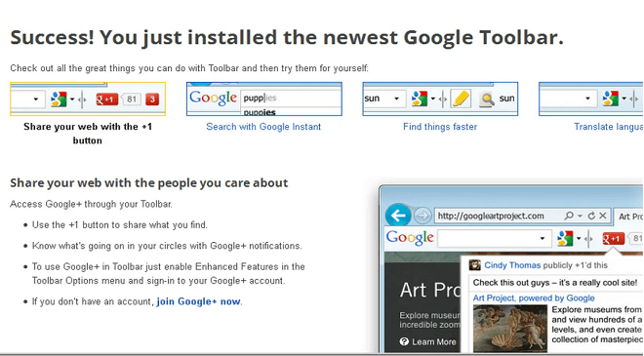Image resolution: width=644 pixels, height=356 pixels.
Task: Open Cindy Thomas profile link
Action: click(512, 265)
